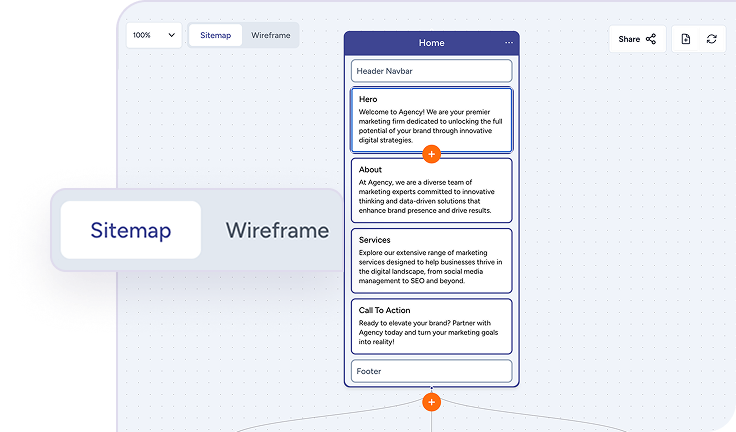The height and width of the screenshot is (432, 736).
Task: Click orange plus button beneath Home page card
Action: click(x=431, y=402)
